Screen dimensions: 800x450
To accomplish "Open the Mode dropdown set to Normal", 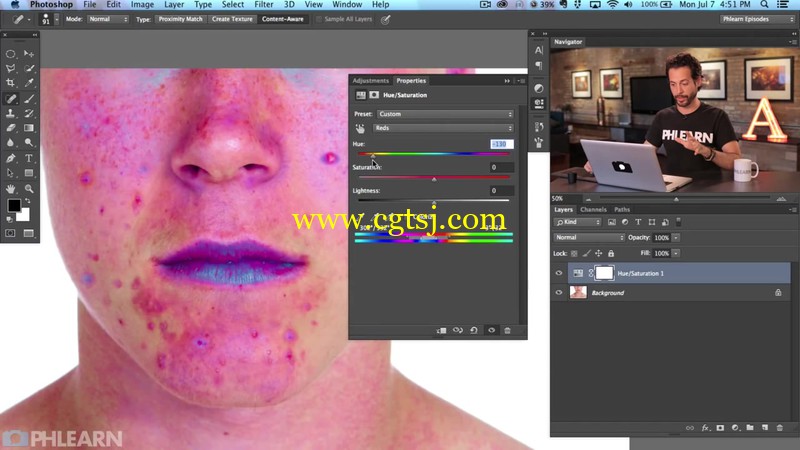I will 108,19.
